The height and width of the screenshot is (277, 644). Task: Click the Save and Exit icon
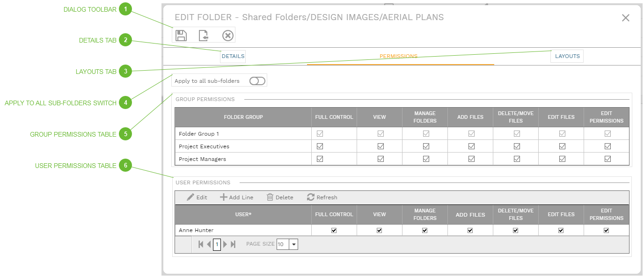coord(204,36)
